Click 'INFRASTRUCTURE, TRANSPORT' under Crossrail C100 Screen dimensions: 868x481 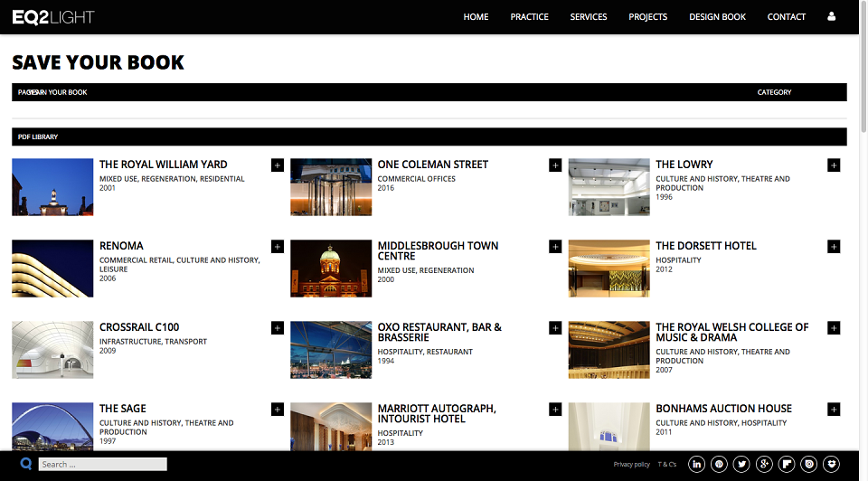tap(154, 342)
